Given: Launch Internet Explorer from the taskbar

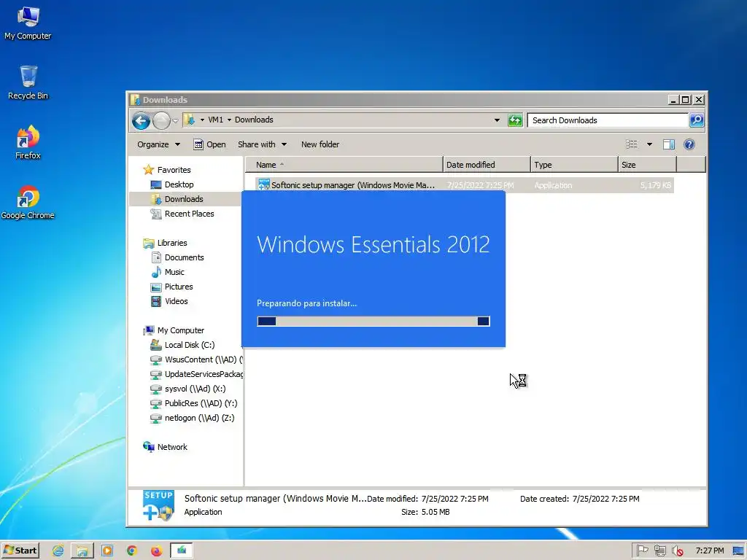Looking at the screenshot, I should [58, 551].
